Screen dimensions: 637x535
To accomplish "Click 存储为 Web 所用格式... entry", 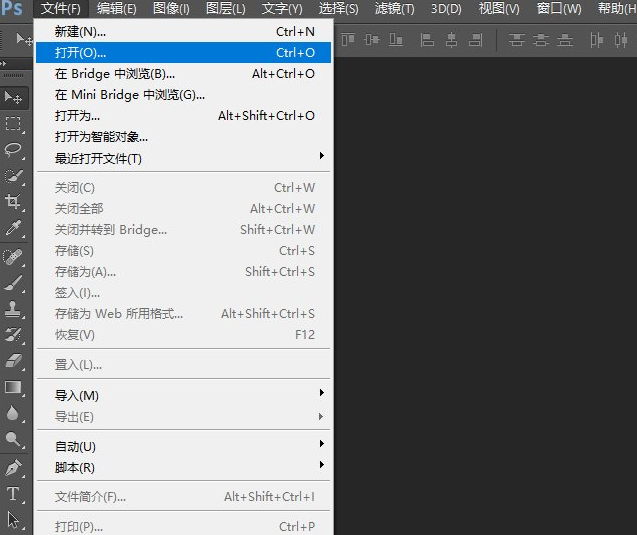I will pos(183,314).
